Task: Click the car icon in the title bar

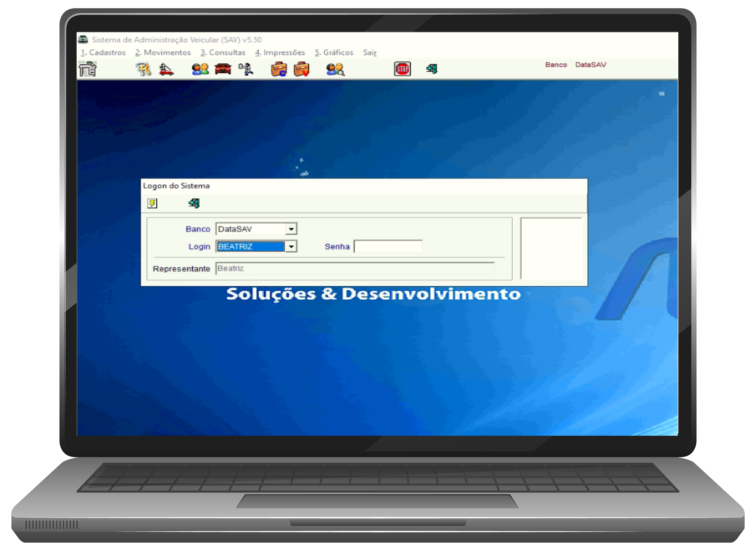Action: [83, 39]
